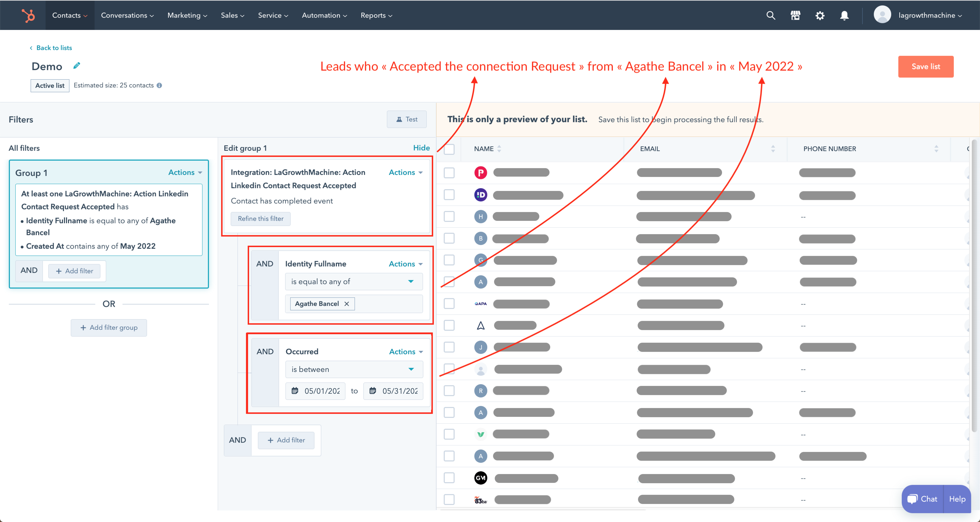Viewport: 980px width, 522px height.
Task: Check the first contact row checkbox
Action: coord(449,173)
